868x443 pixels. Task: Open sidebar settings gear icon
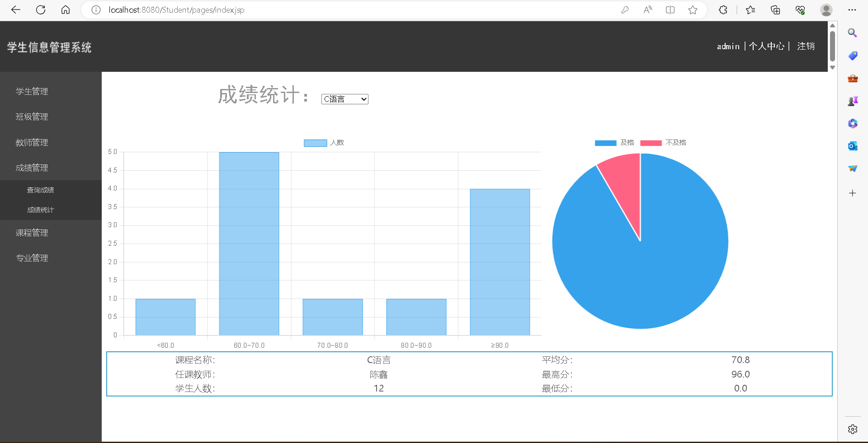(853, 429)
